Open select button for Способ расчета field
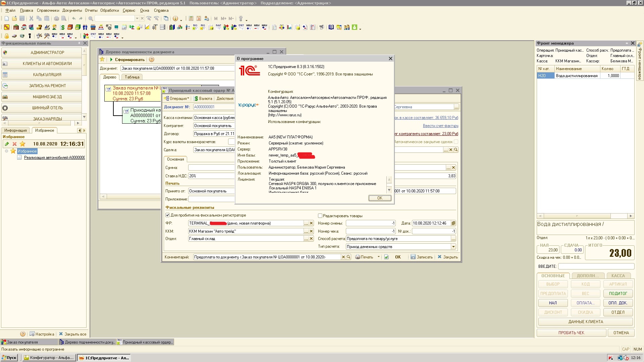 pos(453,239)
